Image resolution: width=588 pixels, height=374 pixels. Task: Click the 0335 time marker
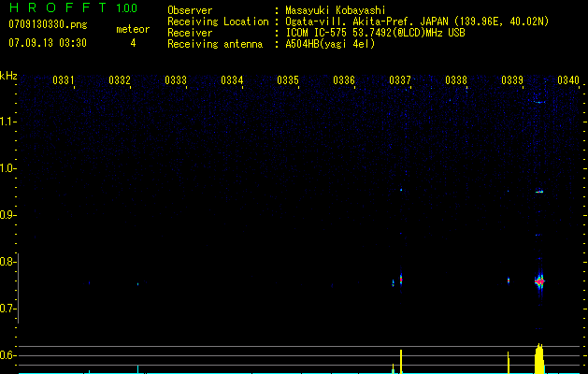tap(288, 80)
